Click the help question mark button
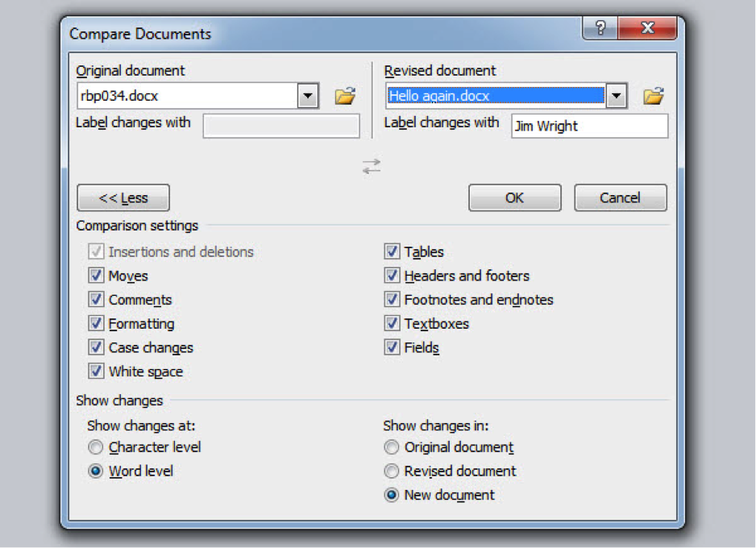This screenshot has height=548, width=756. tap(600, 30)
